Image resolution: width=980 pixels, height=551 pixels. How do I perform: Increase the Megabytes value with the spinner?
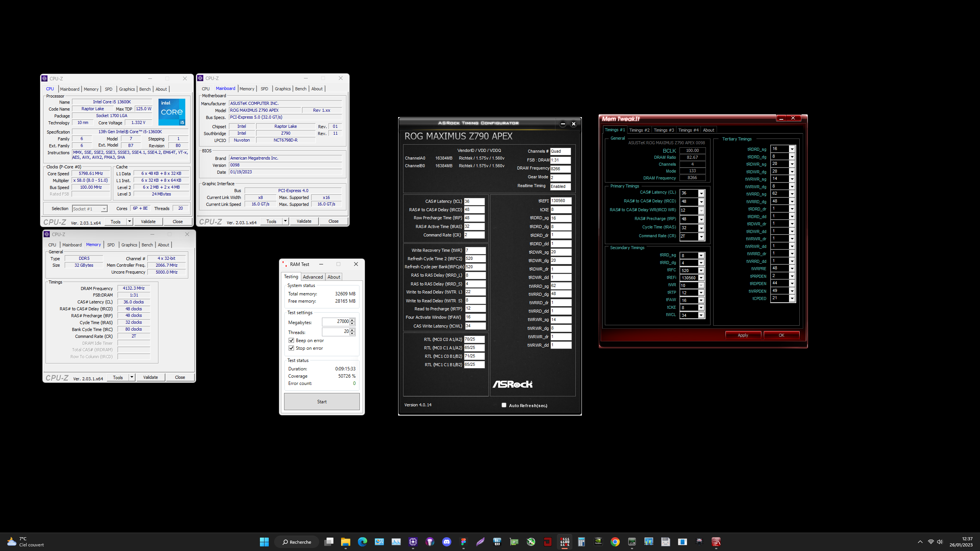(352, 320)
